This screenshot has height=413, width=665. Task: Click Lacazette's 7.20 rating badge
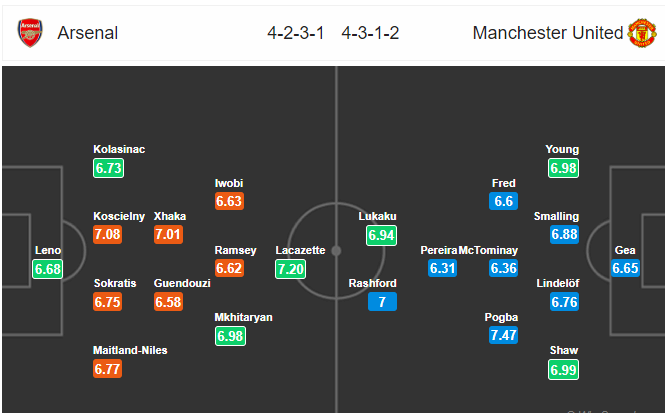[x=292, y=268]
